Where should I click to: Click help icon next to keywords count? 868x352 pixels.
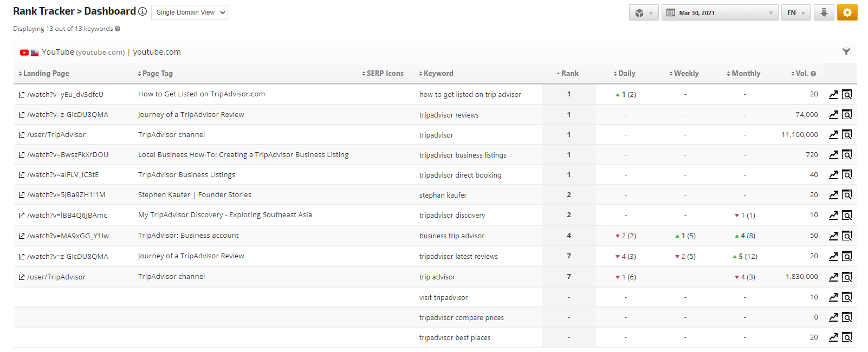pos(118,29)
